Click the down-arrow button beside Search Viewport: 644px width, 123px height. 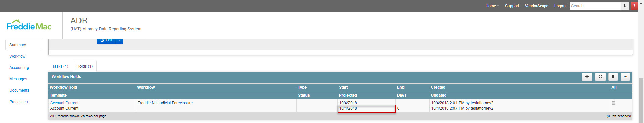point(625,6)
